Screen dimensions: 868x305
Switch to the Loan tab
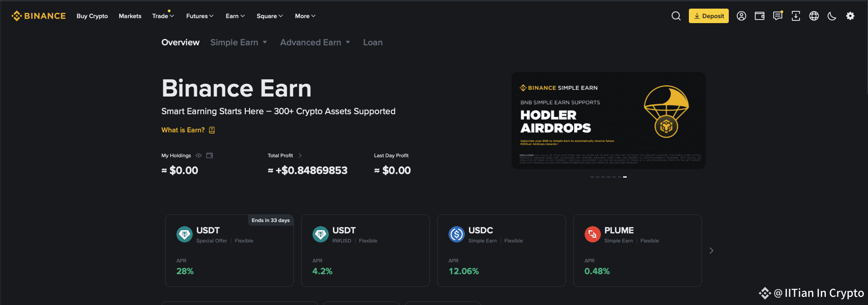[373, 42]
